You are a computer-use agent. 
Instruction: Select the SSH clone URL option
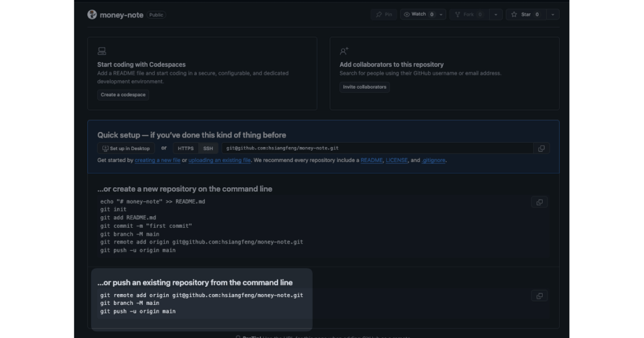click(x=208, y=148)
